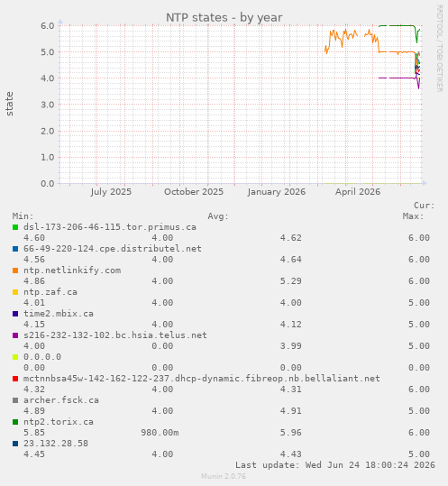Click the 0.0.0.0 legend label
The image size is (448, 486).
coord(42,357)
